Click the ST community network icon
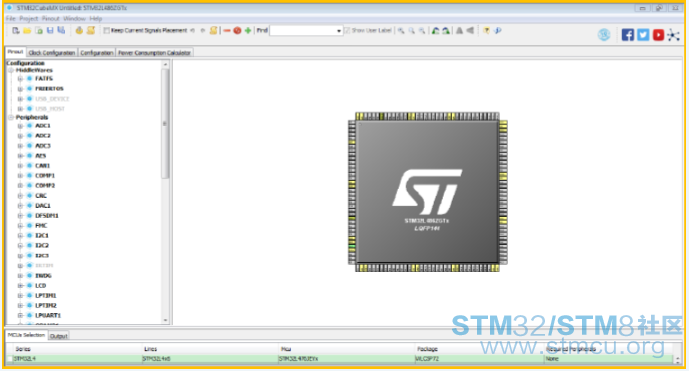This screenshot has height=371, width=689. click(x=673, y=35)
